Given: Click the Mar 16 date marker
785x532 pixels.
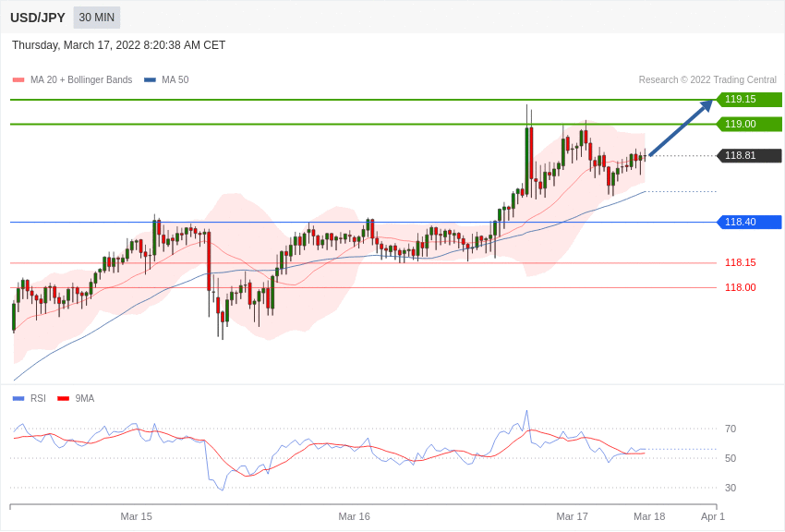Looking at the screenshot, I should click(354, 516).
